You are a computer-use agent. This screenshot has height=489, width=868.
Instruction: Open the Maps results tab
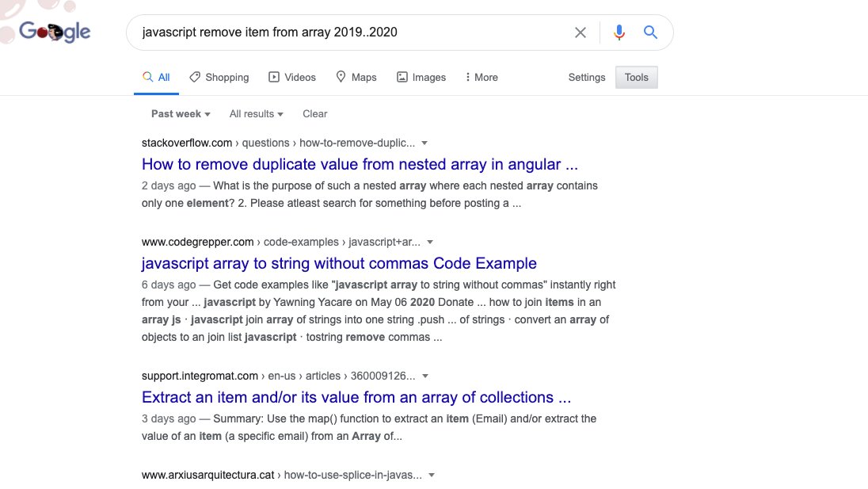pos(356,78)
